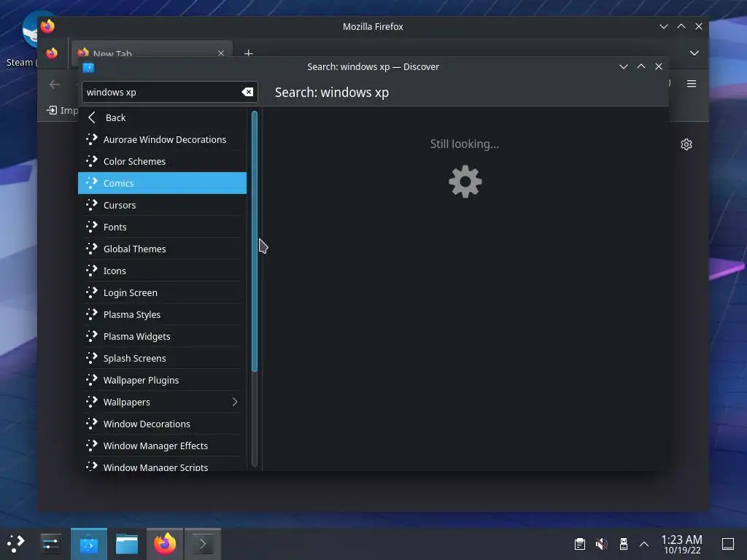Image resolution: width=747 pixels, height=560 pixels.
Task: Close the Discover window
Action: (x=659, y=66)
